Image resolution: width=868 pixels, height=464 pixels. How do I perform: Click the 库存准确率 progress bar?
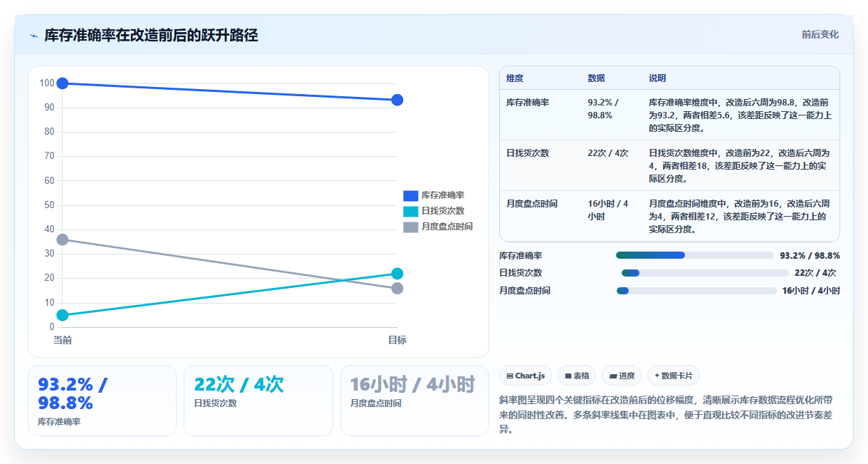click(x=695, y=255)
